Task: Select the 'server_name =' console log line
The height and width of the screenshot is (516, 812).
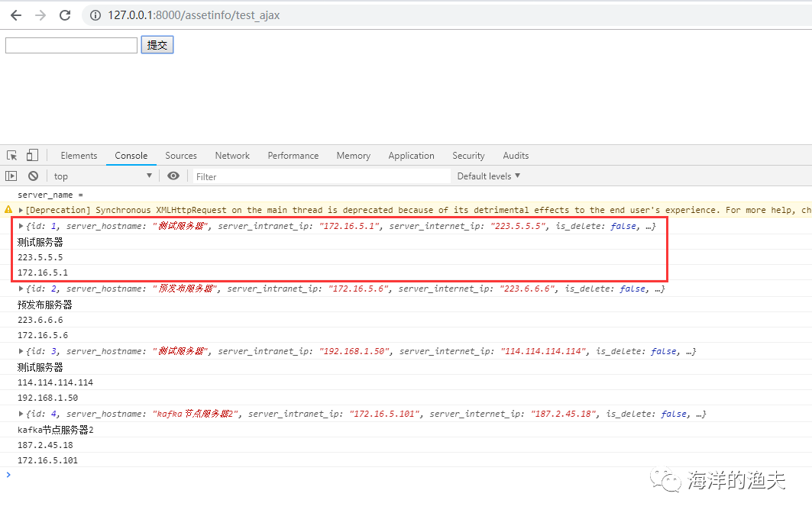Action: pos(50,195)
